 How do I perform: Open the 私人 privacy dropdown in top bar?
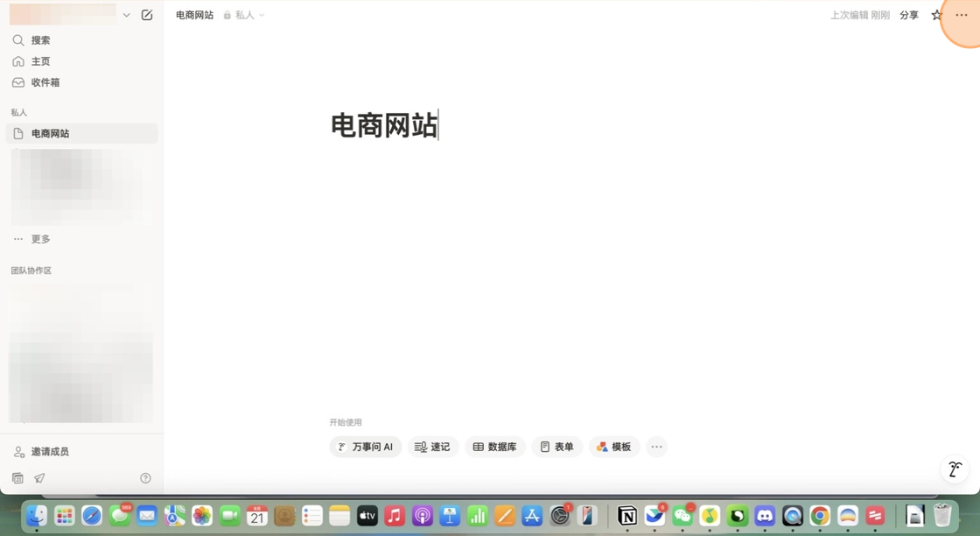click(x=244, y=15)
